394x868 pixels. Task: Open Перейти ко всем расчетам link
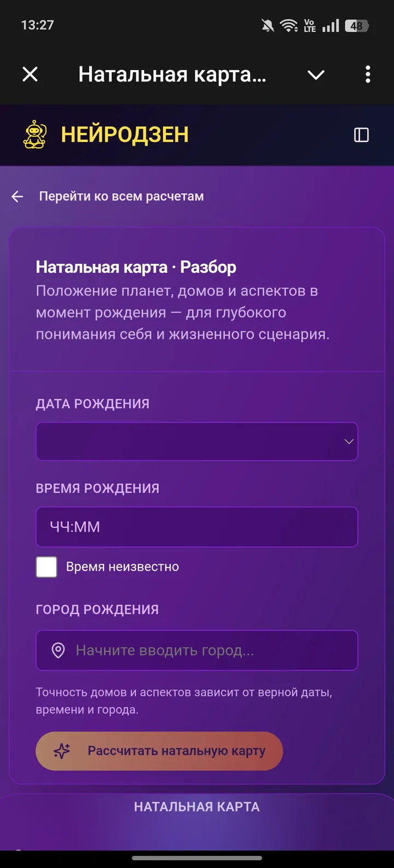[121, 196]
